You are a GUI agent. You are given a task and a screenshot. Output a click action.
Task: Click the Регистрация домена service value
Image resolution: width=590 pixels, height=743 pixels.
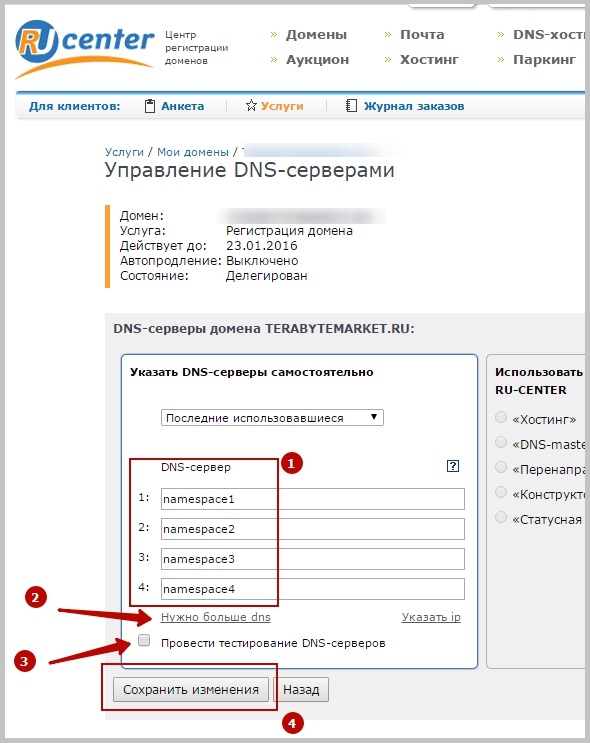pyautogui.click(x=289, y=231)
